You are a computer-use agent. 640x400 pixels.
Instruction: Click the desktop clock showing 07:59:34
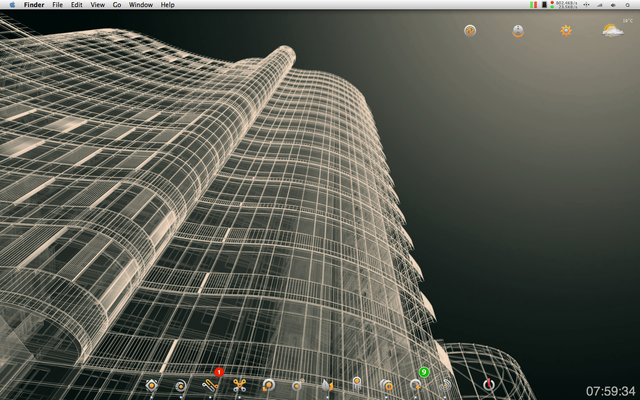coord(610,390)
